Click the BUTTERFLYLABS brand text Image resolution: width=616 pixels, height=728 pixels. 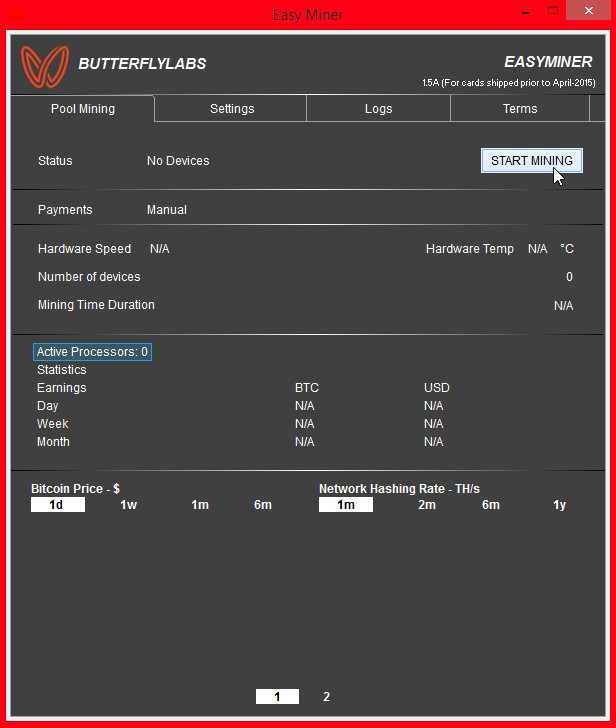142,64
